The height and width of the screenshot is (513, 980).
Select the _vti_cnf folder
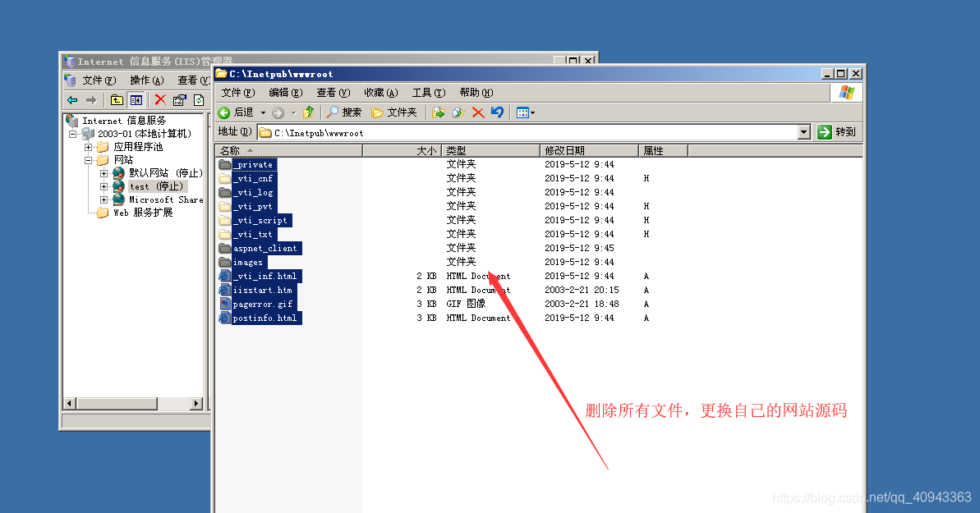(x=253, y=179)
